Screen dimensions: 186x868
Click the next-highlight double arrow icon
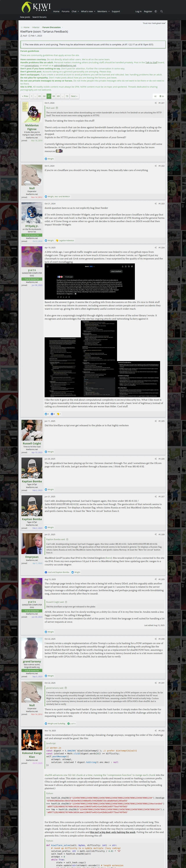click(163, 96)
